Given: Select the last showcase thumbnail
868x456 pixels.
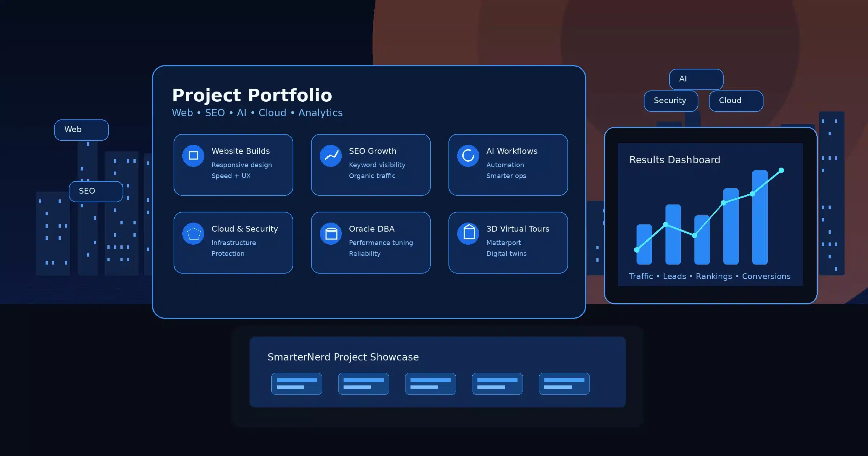Looking at the screenshot, I should (x=564, y=384).
